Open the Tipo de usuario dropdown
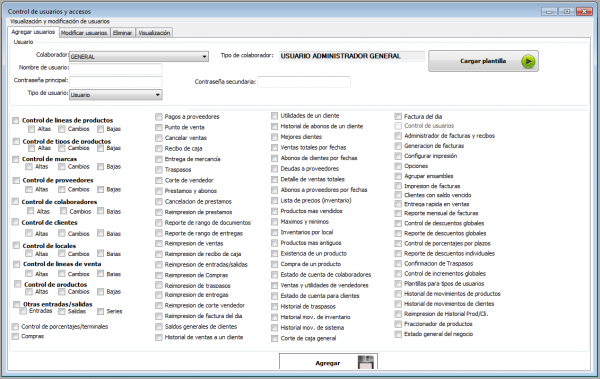600x379 pixels. pyautogui.click(x=116, y=95)
